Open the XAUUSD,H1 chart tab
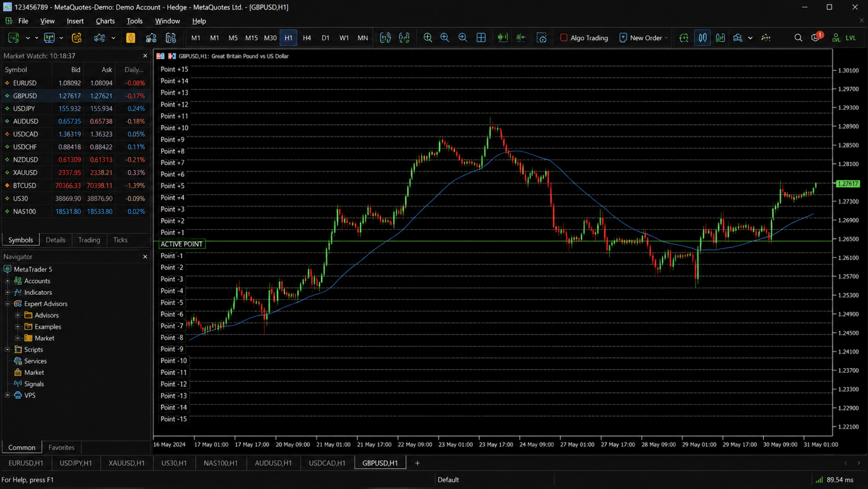868x489 pixels. tap(127, 463)
